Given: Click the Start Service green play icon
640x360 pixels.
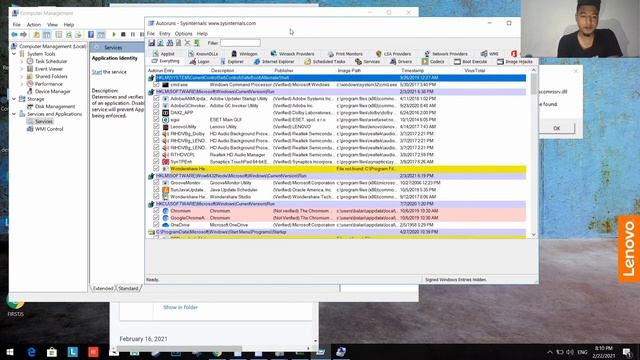Looking at the screenshot, I should pos(114,35).
